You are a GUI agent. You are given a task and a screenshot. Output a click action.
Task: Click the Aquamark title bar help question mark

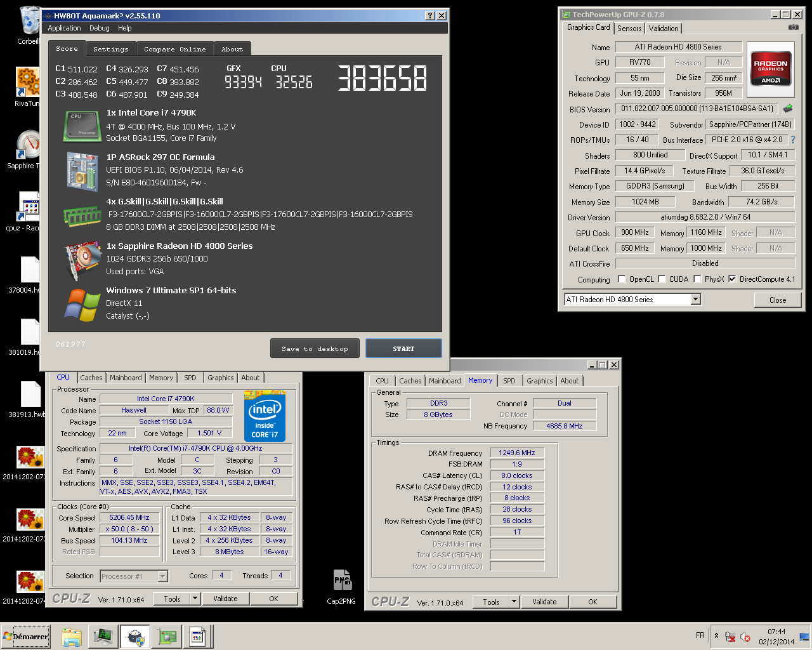pos(429,15)
